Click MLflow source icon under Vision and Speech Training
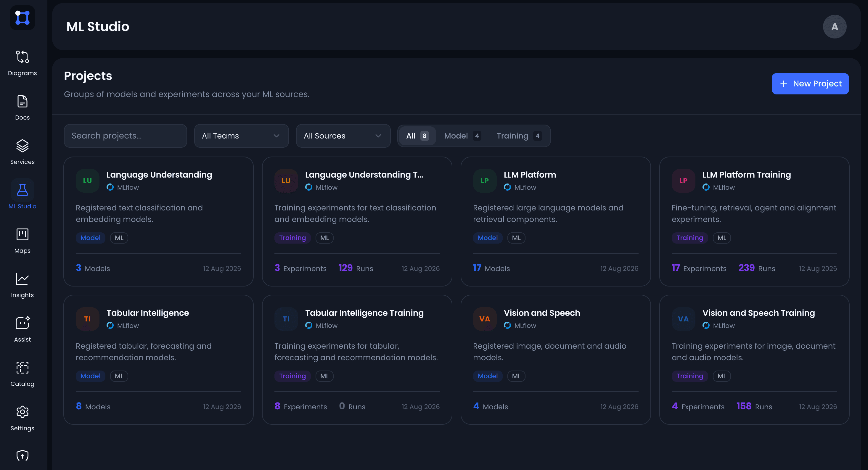 click(706, 326)
